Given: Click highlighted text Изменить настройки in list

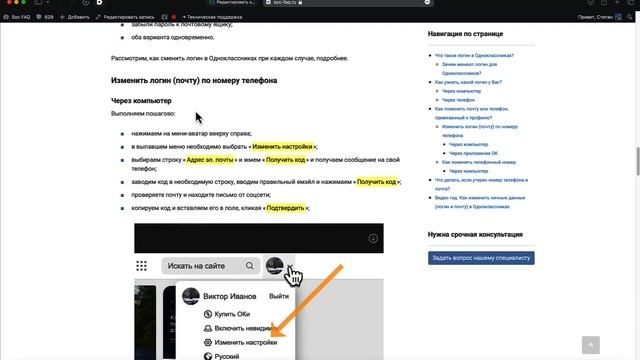Looking at the screenshot, I should pos(282,147).
